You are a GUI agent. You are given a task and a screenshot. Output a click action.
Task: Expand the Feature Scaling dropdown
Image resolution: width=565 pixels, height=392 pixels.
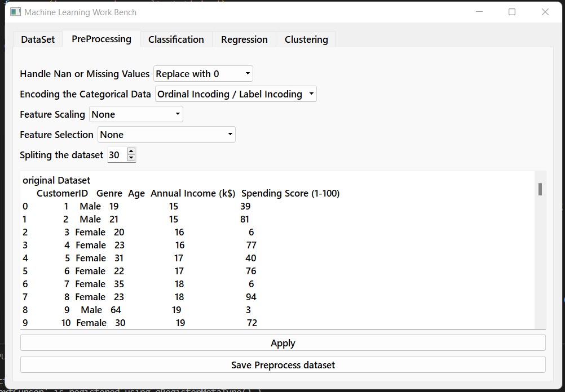[x=136, y=114]
